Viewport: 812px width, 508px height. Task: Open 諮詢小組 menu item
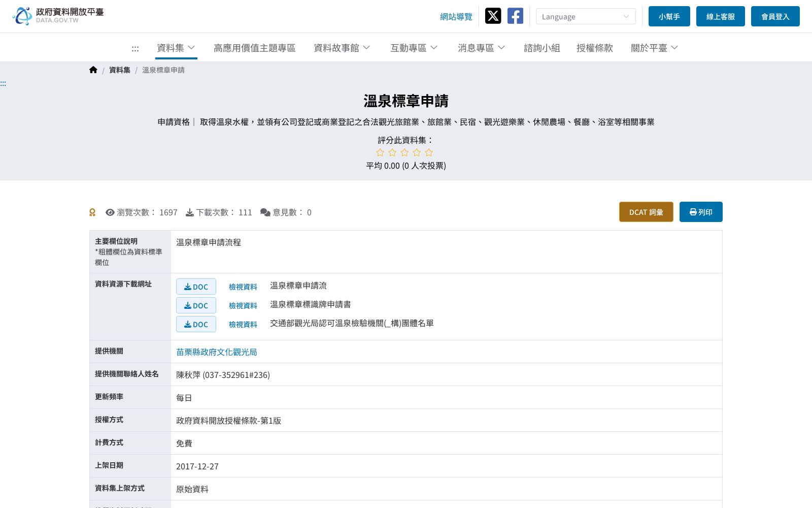(542, 48)
